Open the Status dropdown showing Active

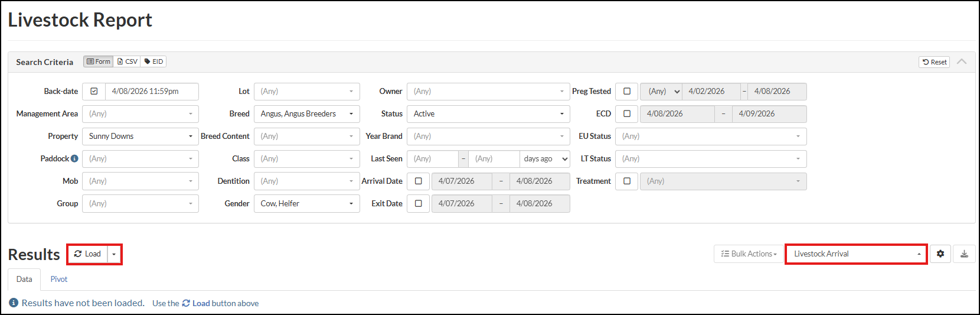[x=488, y=114]
